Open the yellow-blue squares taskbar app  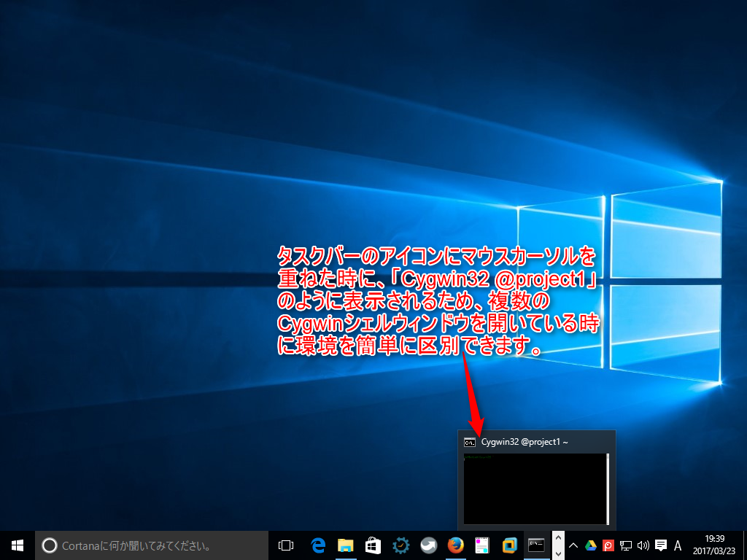(510, 545)
